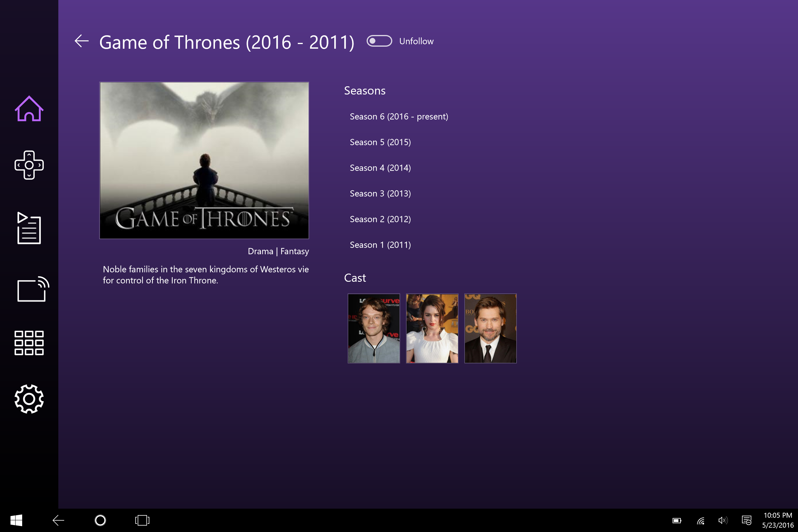
Task: Open Season 5 (2015)
Action: (380, 142)
